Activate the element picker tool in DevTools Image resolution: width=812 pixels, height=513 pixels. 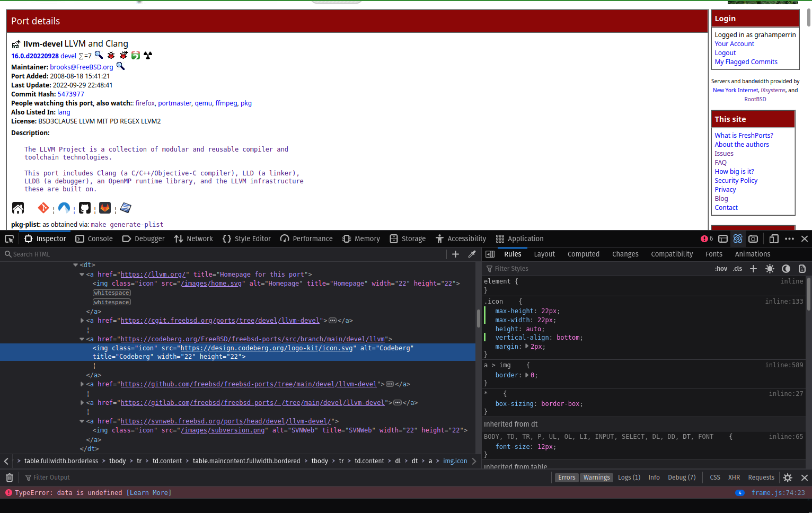(9, 238)
